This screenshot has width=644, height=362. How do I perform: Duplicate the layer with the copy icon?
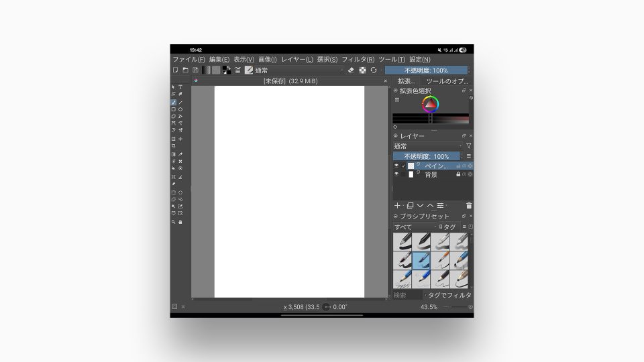pos(409,205)
